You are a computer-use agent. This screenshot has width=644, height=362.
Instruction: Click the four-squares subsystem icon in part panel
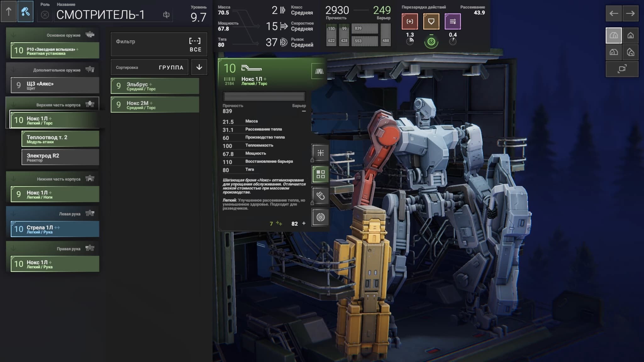click(320, 174)
